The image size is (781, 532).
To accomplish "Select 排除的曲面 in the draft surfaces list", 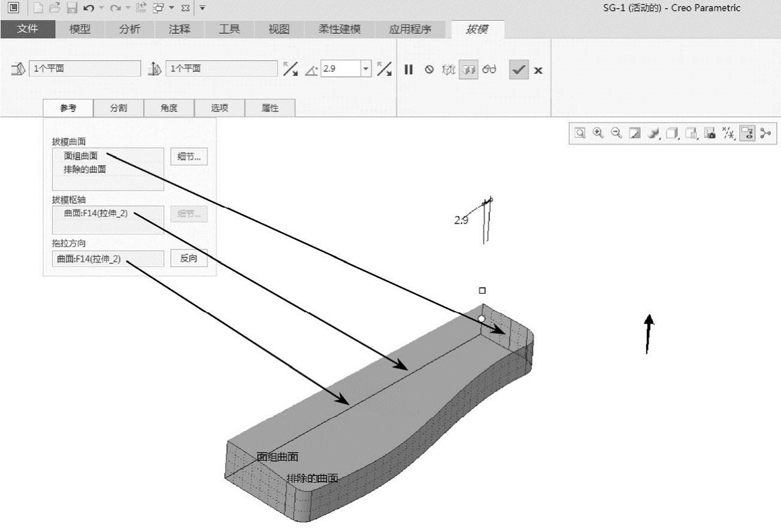I will click(85, 169).
